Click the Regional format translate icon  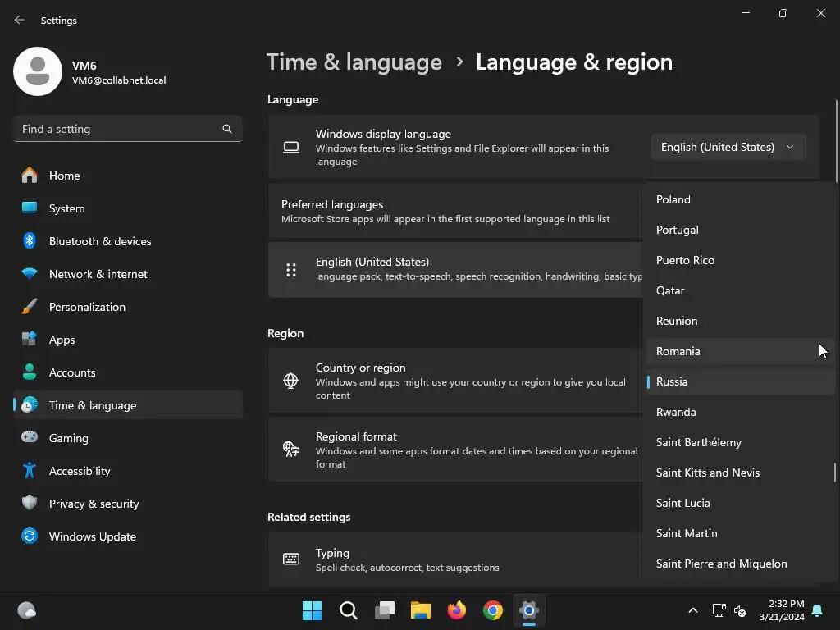click(x=291, y=449)
